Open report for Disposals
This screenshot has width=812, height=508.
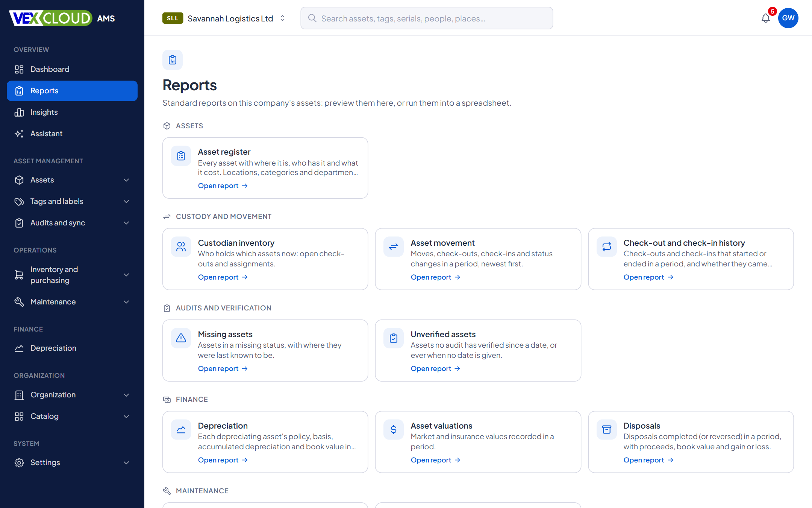tap(648, 460)
